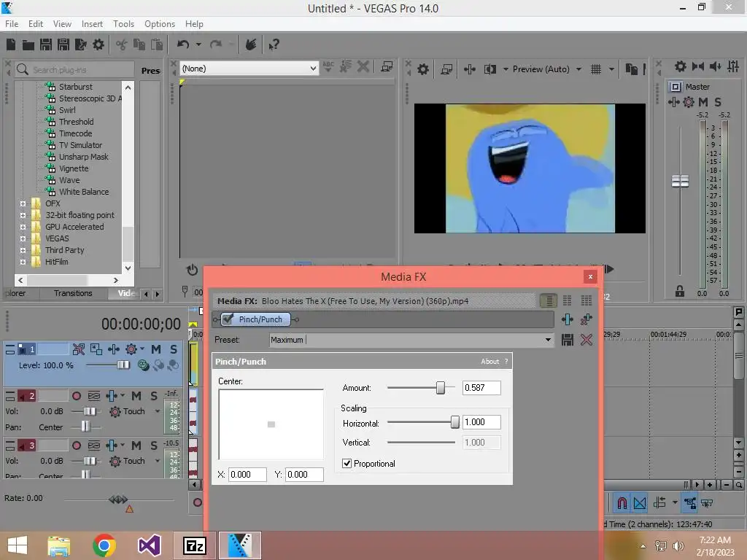Open the Edit menu

pyautogui.click(x=36, y=24)
